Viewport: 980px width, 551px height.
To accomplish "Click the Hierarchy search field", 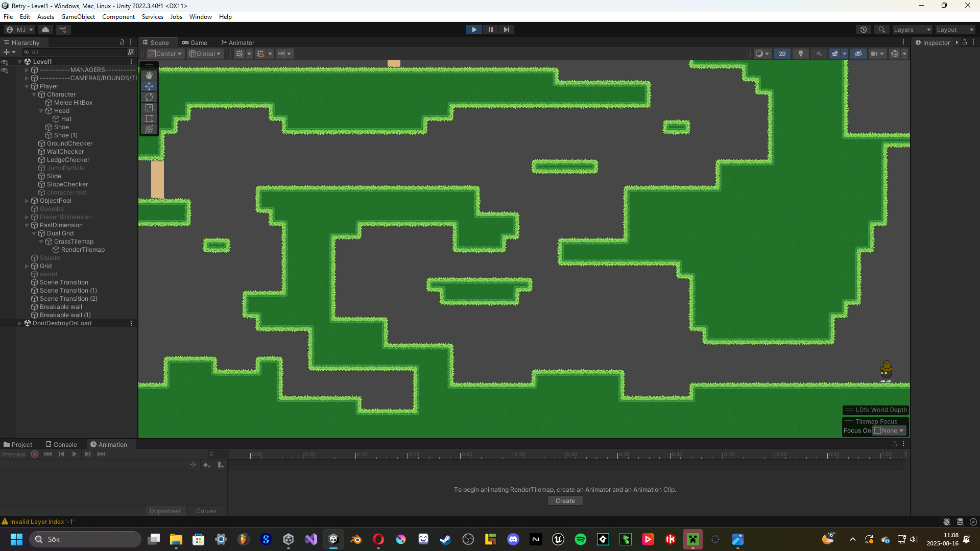I will coord(75,52).
